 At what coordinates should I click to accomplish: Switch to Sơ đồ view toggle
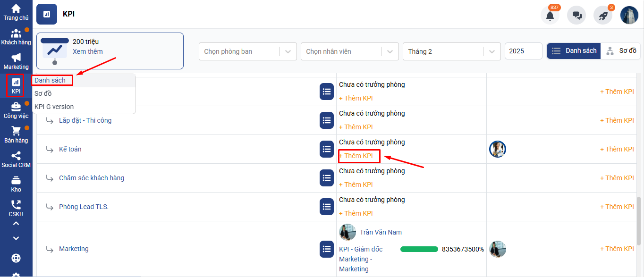[x=620, y=51]
